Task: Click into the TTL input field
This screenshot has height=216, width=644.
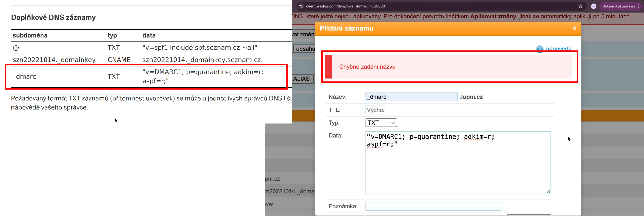Action: click(375, 110)
